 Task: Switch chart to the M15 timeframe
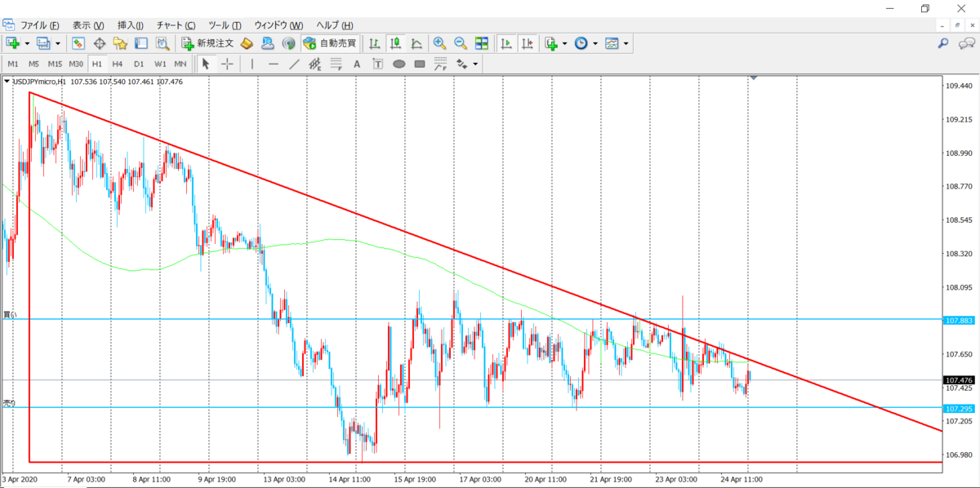pos(55,64)
